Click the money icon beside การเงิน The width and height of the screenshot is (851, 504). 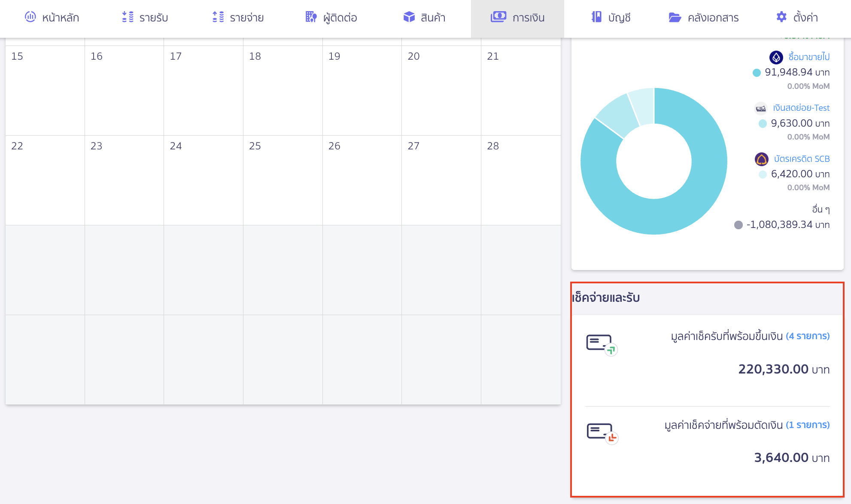pyautogui.click(x=498, y=17)
